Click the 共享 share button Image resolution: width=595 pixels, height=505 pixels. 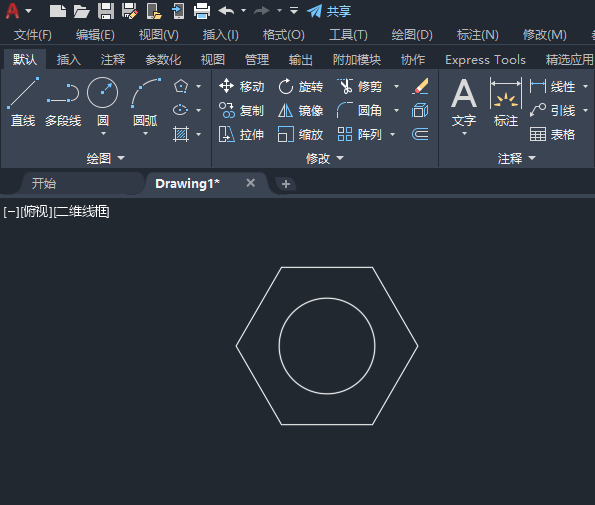click(x=329, y=11)
